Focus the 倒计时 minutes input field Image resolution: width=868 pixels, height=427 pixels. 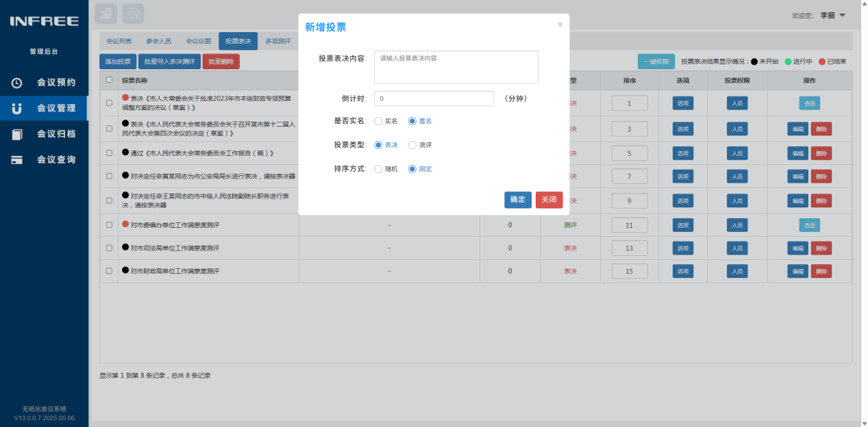click(x=434, y=99)
